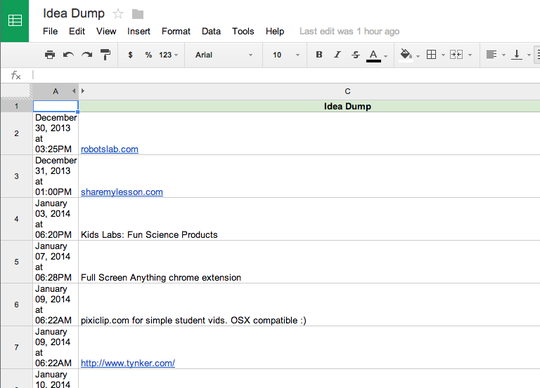
Task: Open the Arial font dropdown
Action: pyautogui.click(x=224, y=55)
